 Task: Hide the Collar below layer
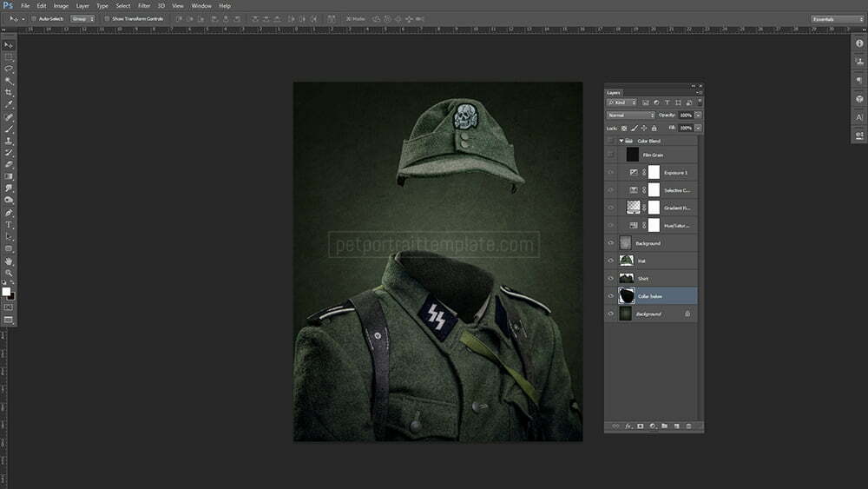610,296
